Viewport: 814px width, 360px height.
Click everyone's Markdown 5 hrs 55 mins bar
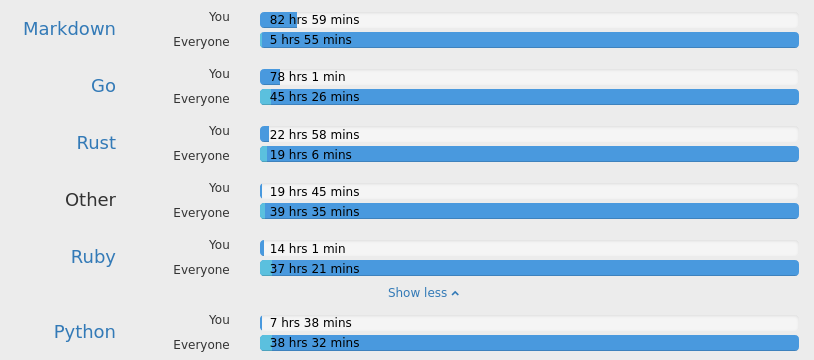(x=529, y=40)
